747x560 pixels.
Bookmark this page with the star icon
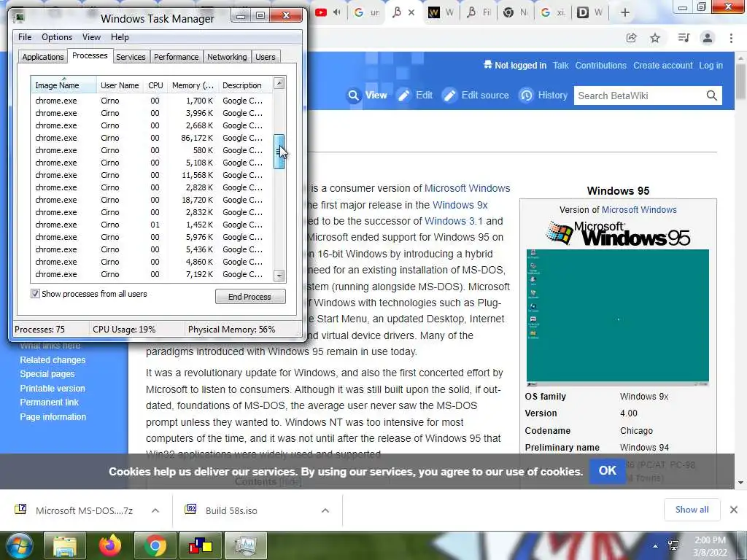(655, 38)
